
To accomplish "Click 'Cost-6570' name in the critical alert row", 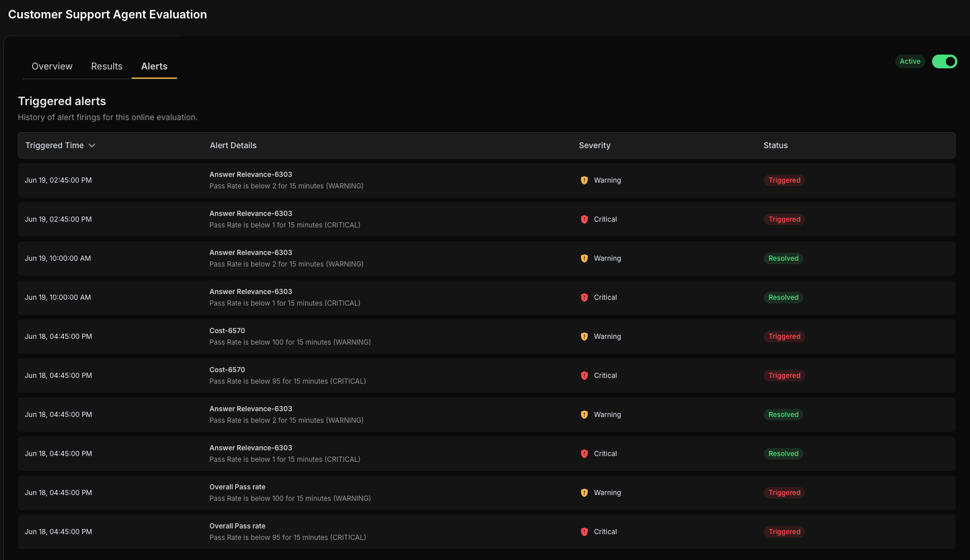I will coord(228,370).
